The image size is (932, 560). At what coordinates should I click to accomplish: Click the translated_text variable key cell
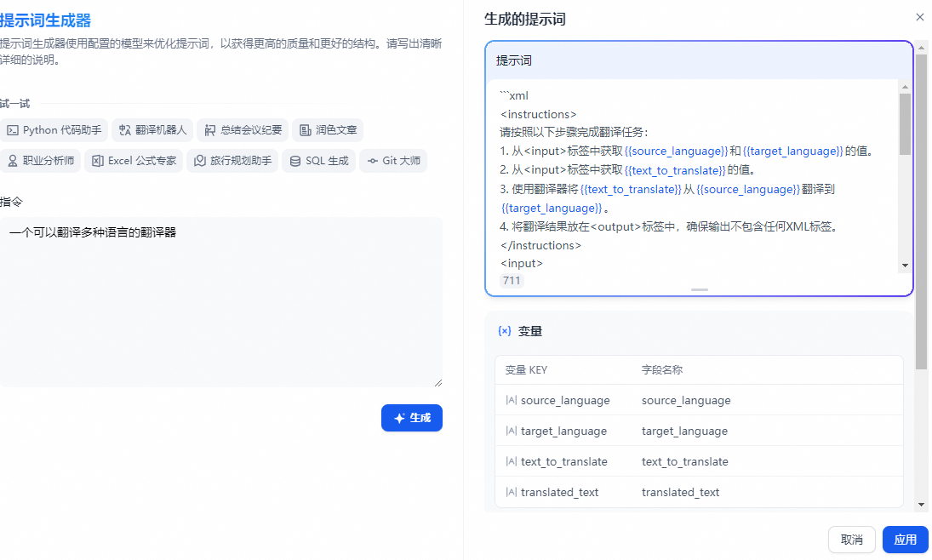[x=559, y=492]
